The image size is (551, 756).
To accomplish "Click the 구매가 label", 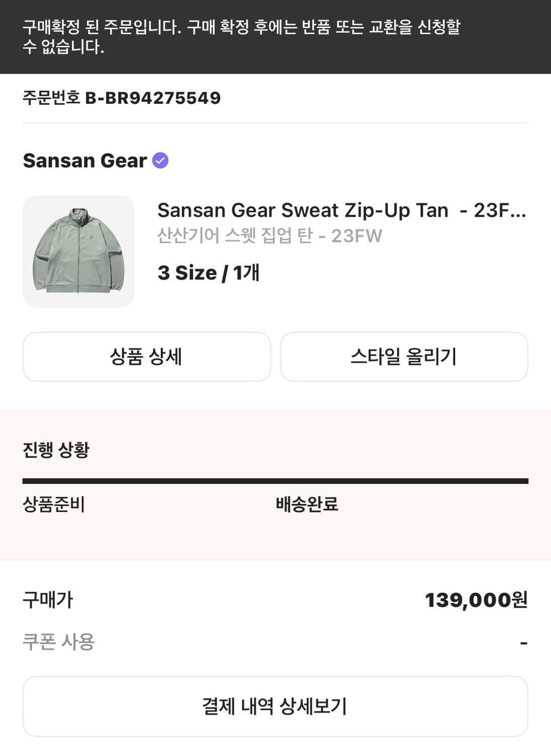I will pyautogui.click(x=48, y=600).
